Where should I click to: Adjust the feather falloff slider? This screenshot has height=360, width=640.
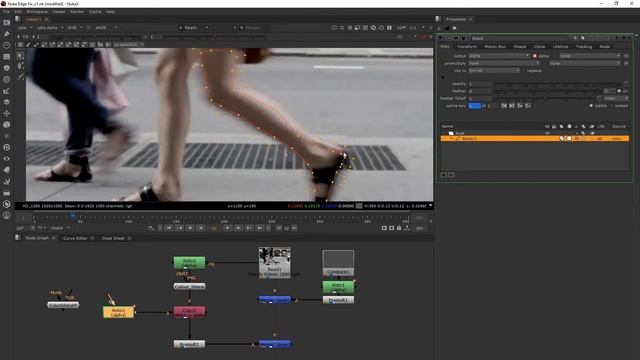click(545, 98)
